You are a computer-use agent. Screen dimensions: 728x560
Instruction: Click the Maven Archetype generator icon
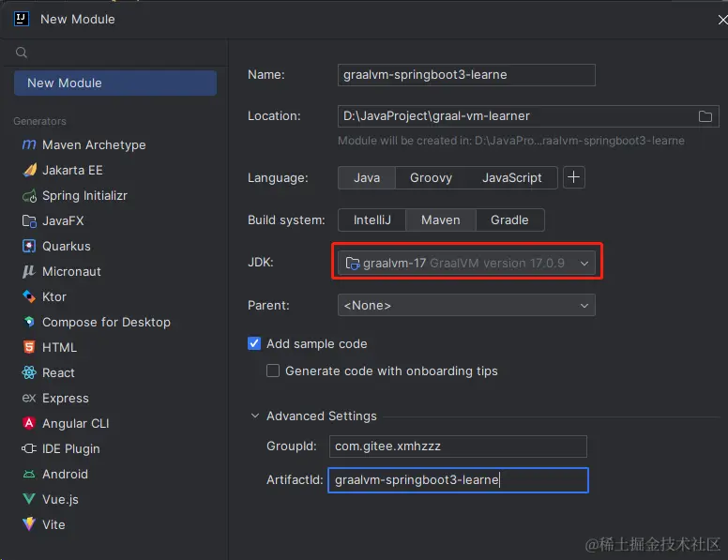coord(29,144)
